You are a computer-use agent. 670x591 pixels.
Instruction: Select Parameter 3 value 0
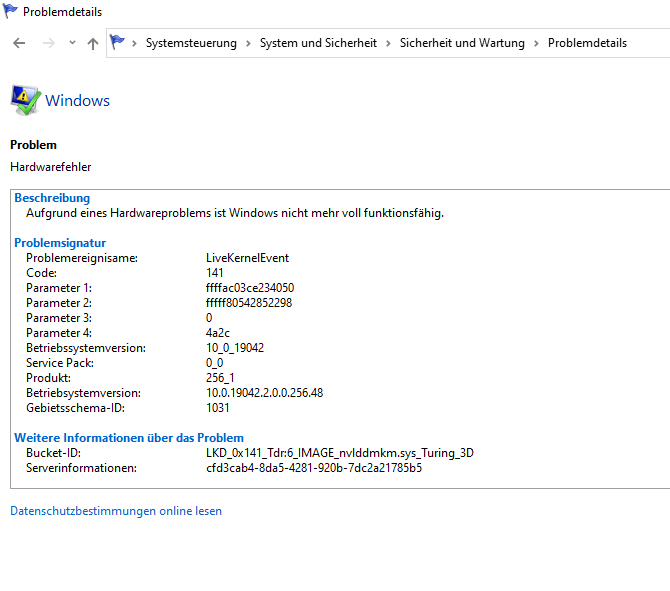pyautogui.click(x=209, y=318)
